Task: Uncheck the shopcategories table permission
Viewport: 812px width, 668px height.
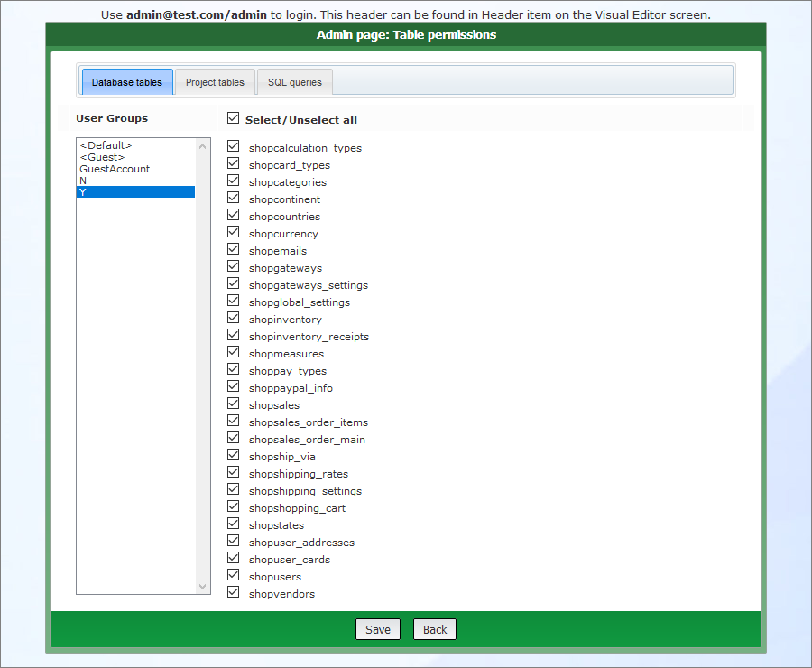Action: 233,181
